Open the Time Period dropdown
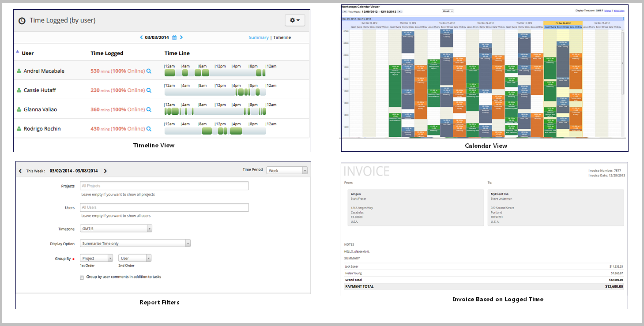 [287, 171]
